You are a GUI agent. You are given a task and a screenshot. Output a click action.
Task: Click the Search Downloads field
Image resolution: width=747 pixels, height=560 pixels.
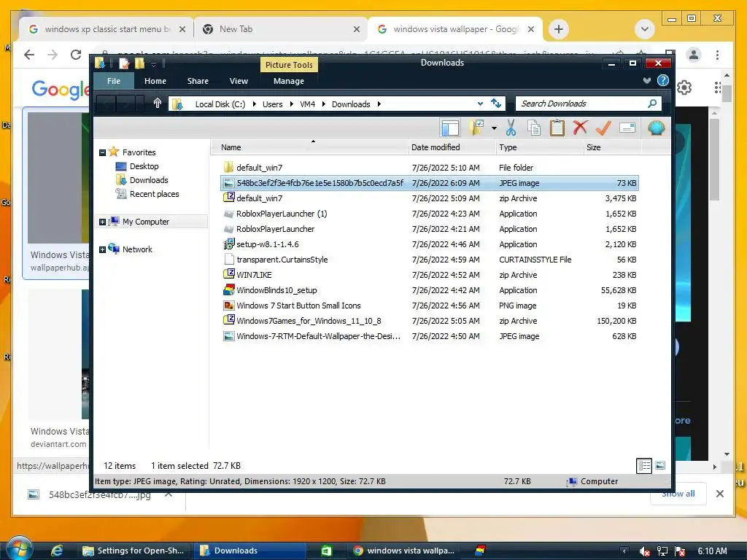[x=587, y=104]
